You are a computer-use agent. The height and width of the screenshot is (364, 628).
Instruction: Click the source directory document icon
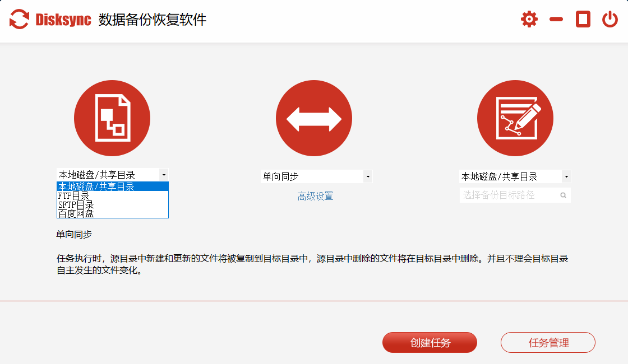click(112, 118)
